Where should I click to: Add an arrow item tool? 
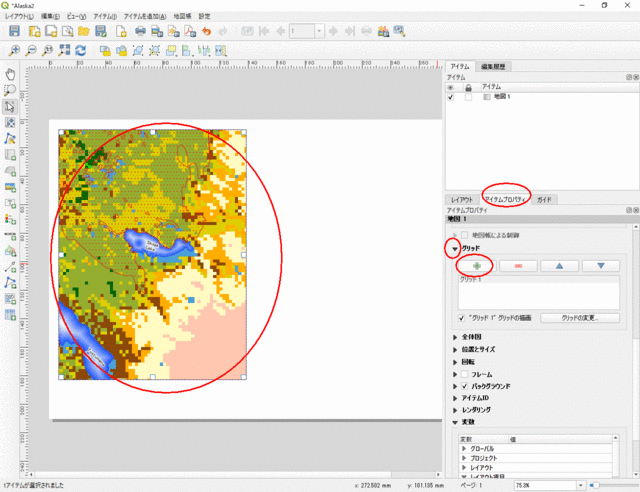pos(10,267)
